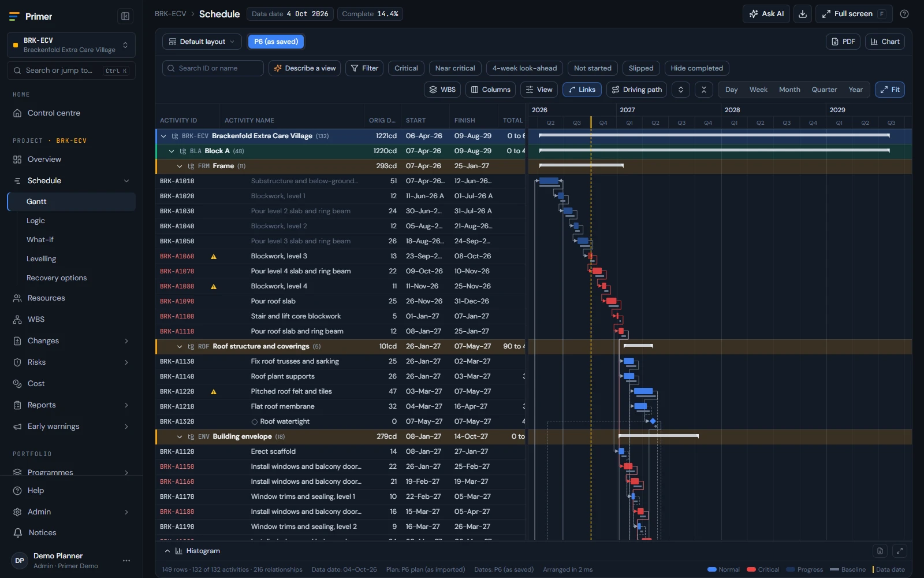Click Describe a view button

coord(304,68)
